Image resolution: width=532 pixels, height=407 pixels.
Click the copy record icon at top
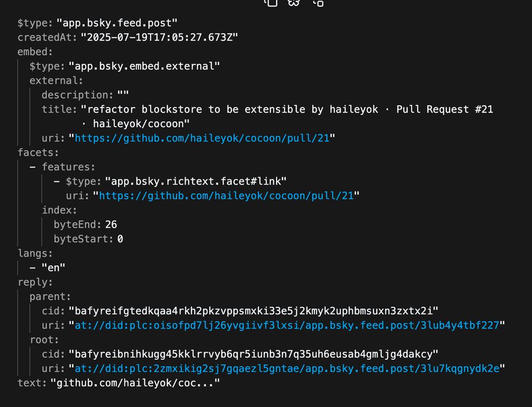click(x=271, y=3)
